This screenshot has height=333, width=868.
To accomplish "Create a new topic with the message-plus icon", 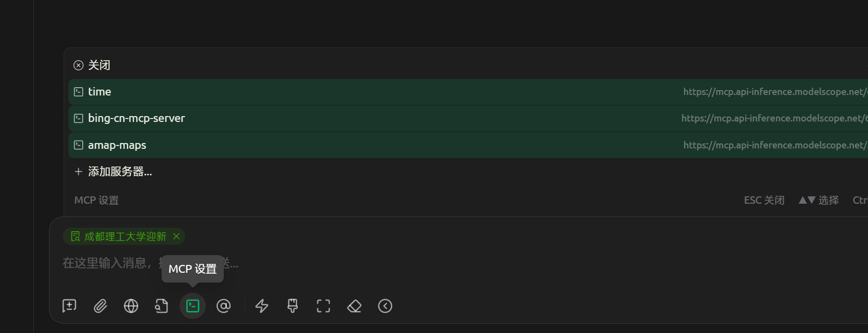I will click(x=70, y=306).
